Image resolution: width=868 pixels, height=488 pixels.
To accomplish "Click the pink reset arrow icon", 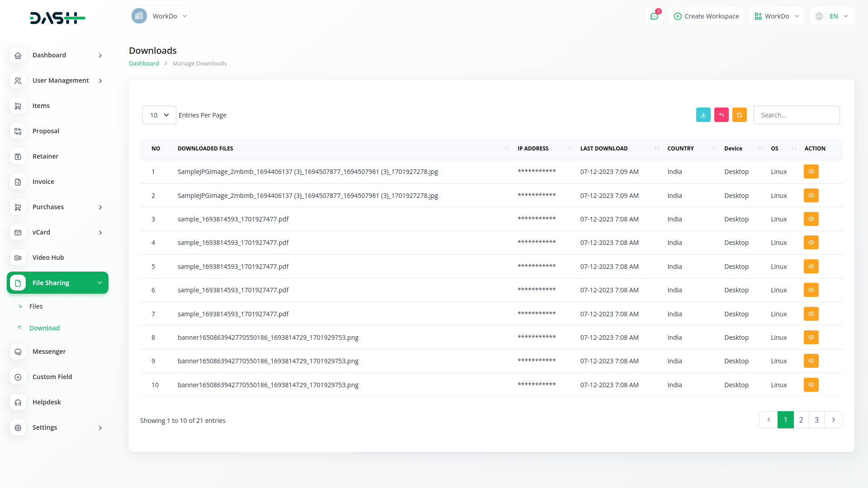I will pos(721,115).
